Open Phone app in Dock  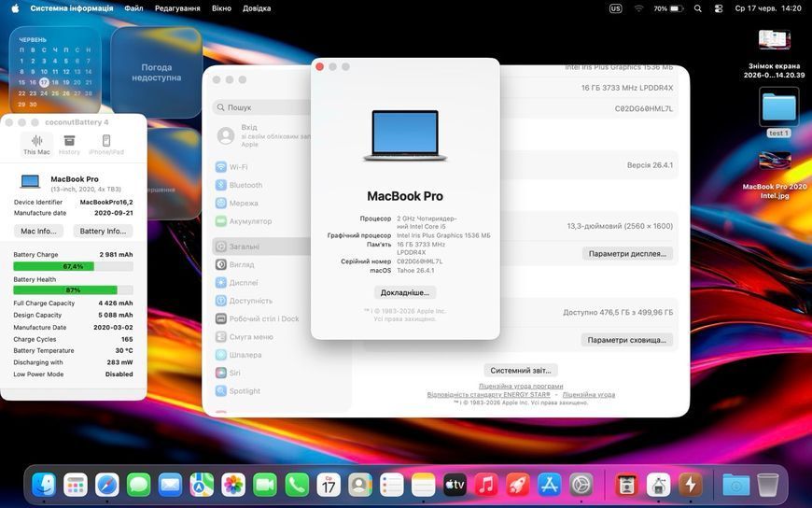click(x=297, y=486)
